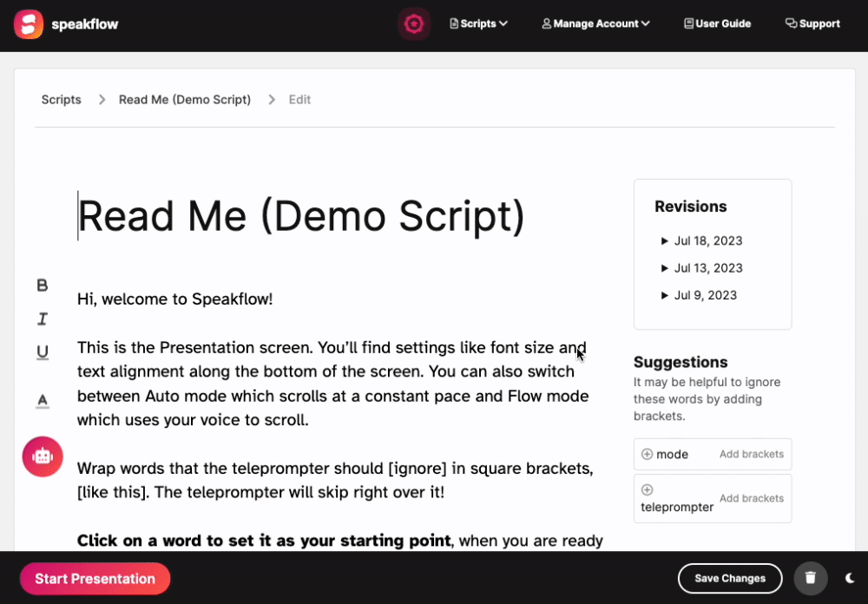Screen dimensions: 868x604
Task: Click the Edit breadcrumb item
Action: 299,100
